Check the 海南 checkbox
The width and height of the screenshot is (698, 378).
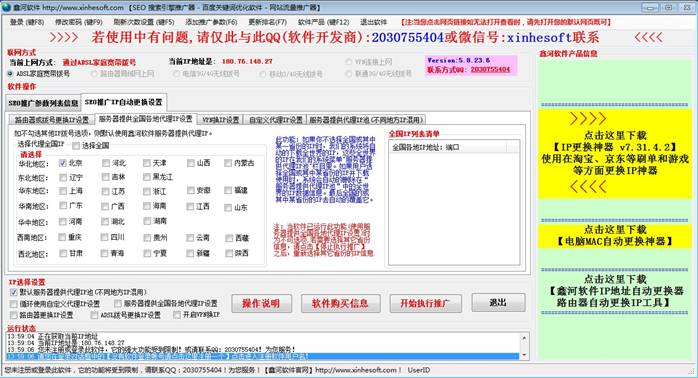[147, 206]
